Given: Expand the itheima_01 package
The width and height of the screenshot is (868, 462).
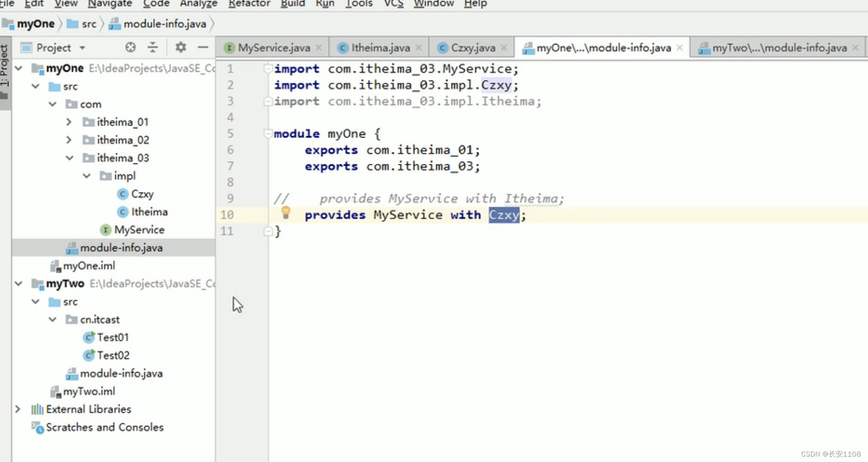Looking at the screenshot, I should (x=69, y=122).
